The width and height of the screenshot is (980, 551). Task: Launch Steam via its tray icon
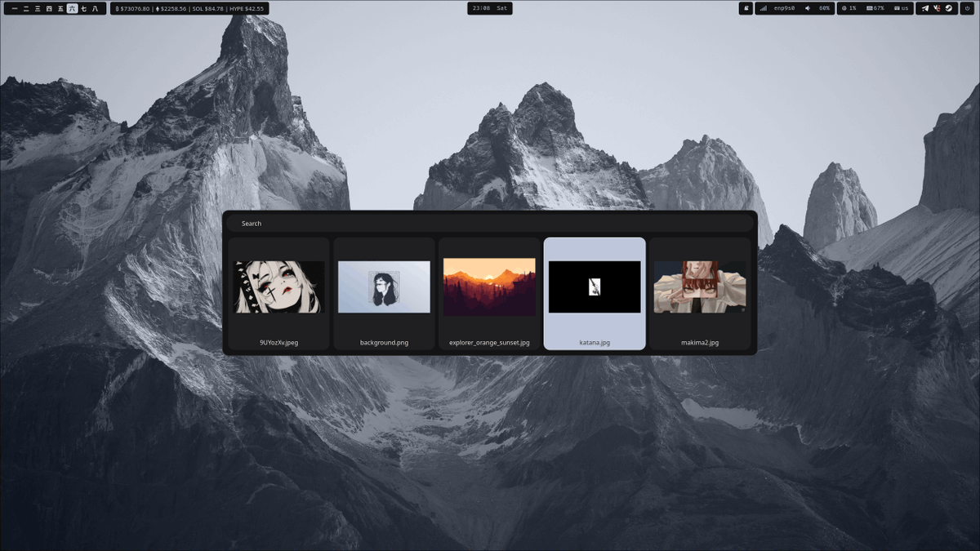pyautogui.click(x=948, y=7)
